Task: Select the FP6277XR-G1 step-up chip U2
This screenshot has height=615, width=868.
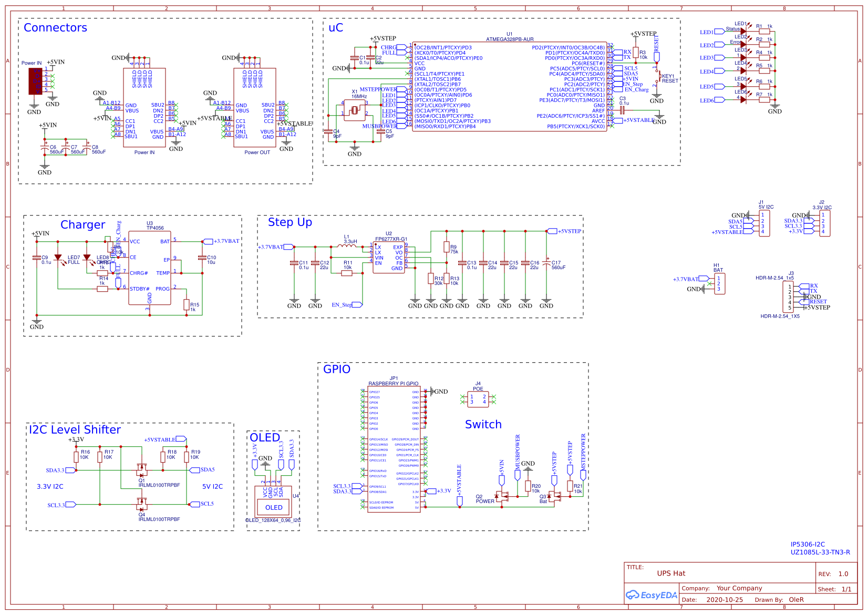Action: (389, 257)
